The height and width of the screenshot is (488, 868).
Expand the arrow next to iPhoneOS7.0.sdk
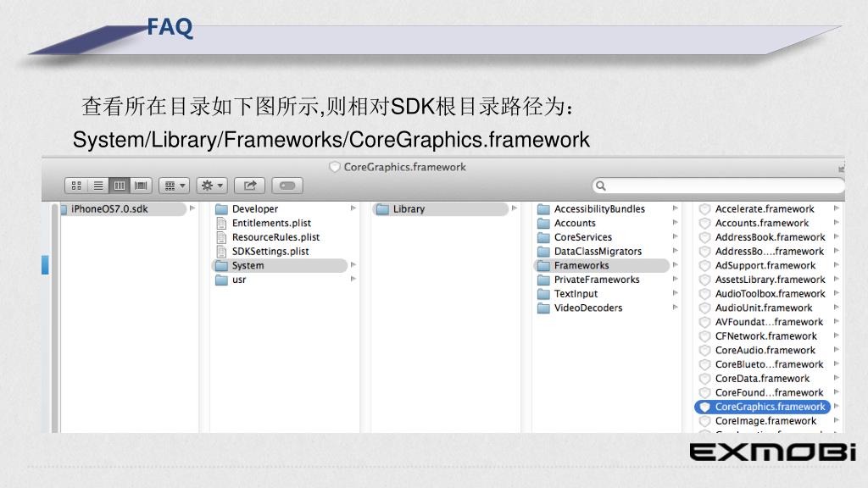[x=192, y=208]
